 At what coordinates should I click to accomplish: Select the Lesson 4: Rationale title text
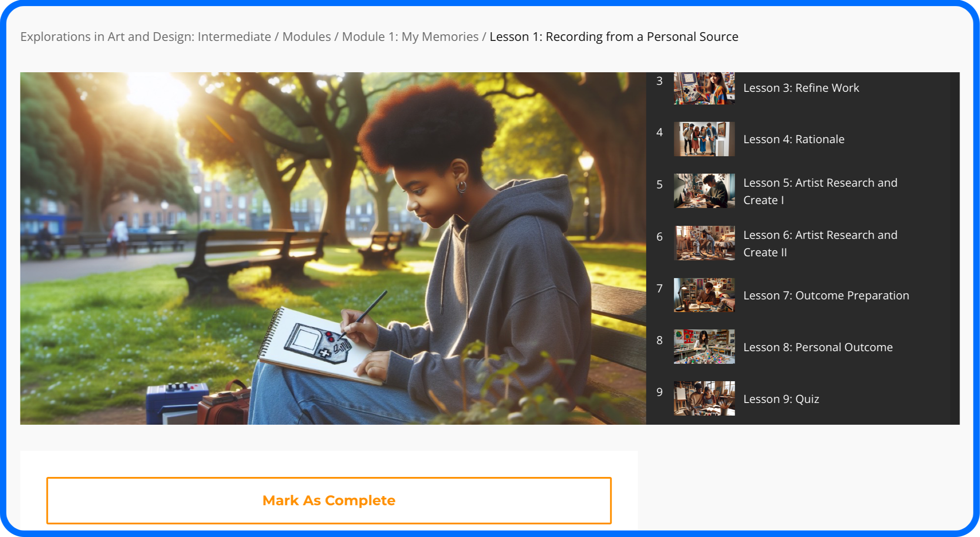[x=793, y=139]
